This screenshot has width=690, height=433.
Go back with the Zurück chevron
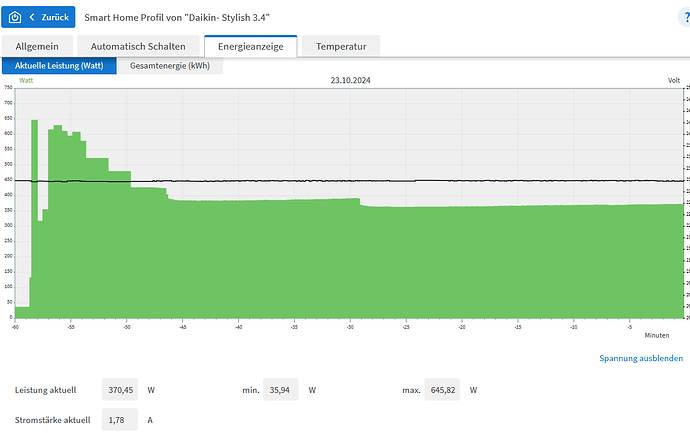point(32,17)
